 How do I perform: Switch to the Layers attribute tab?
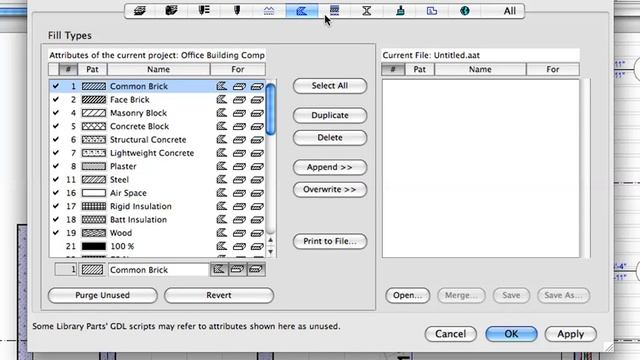click(x=140, y=11)
